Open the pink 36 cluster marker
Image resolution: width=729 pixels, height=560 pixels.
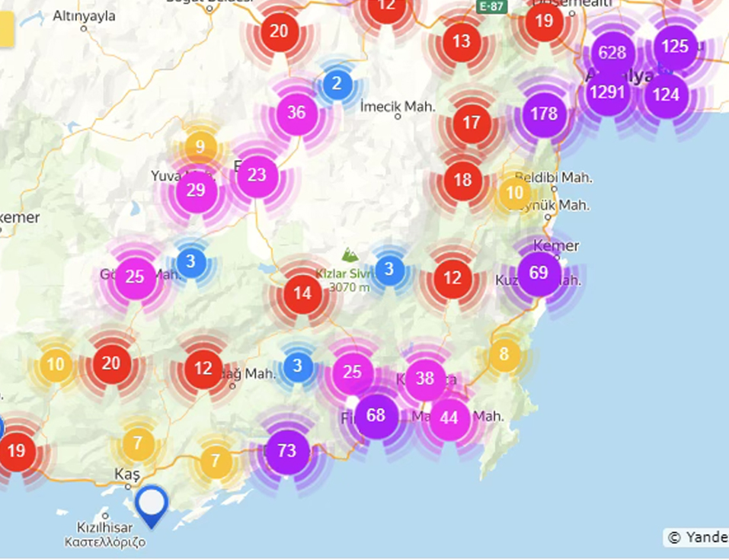pos(296,113)
